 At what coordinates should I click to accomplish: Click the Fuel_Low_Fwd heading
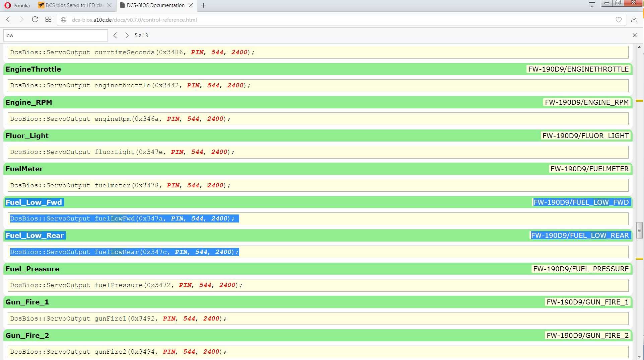[34, 202]
